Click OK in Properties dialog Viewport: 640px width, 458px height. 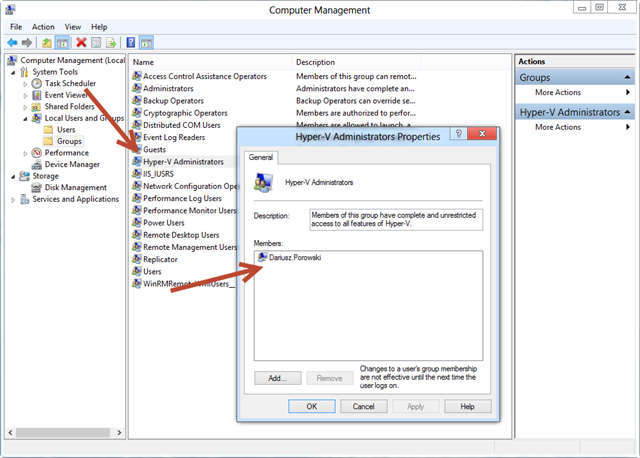[312, 406]
